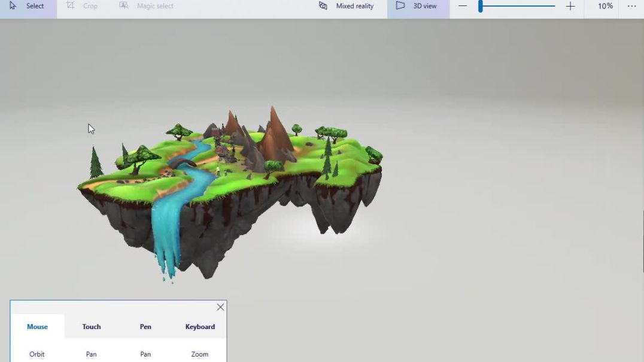
Task: Click the 10% zoom percentage field
Action: 605,6
